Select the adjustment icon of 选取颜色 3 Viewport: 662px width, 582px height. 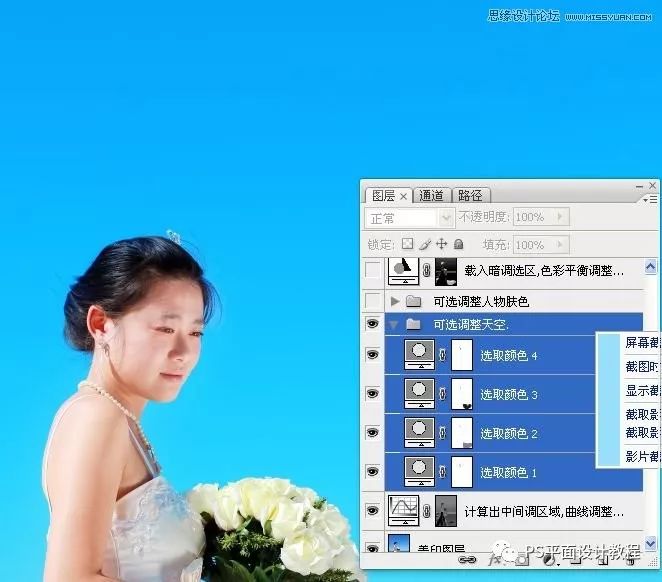tap(419, 393)
